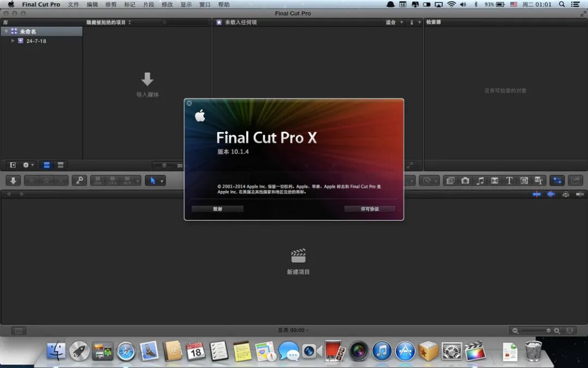Toggle the Inspector panel button
This screenshot has height=368, width=588.
coord(558,180)
